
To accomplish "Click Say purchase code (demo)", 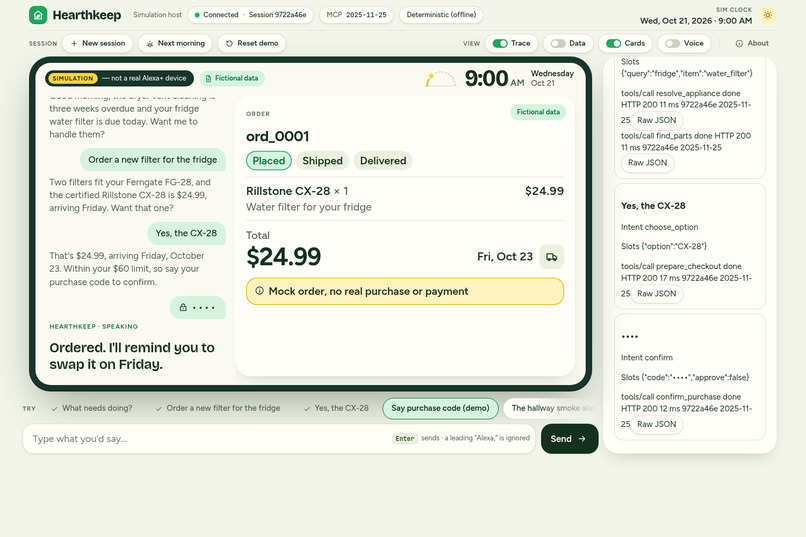I will pos(441,408).
